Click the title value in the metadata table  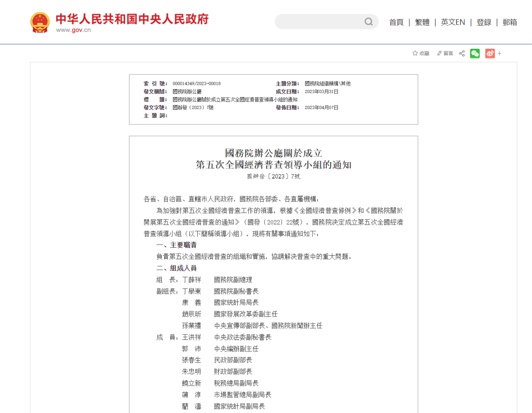click(x=235, y=100)
